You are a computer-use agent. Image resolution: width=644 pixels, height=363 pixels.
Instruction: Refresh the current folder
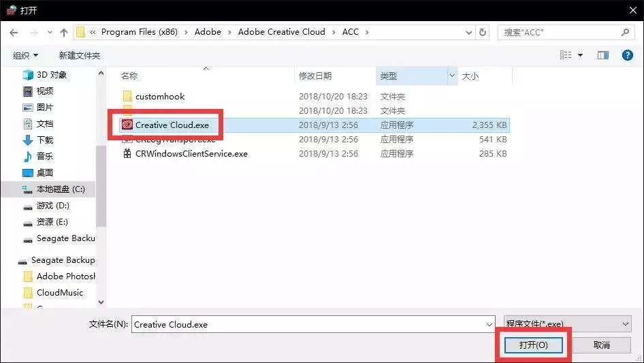pyautogui.click(x=483, y=33)
